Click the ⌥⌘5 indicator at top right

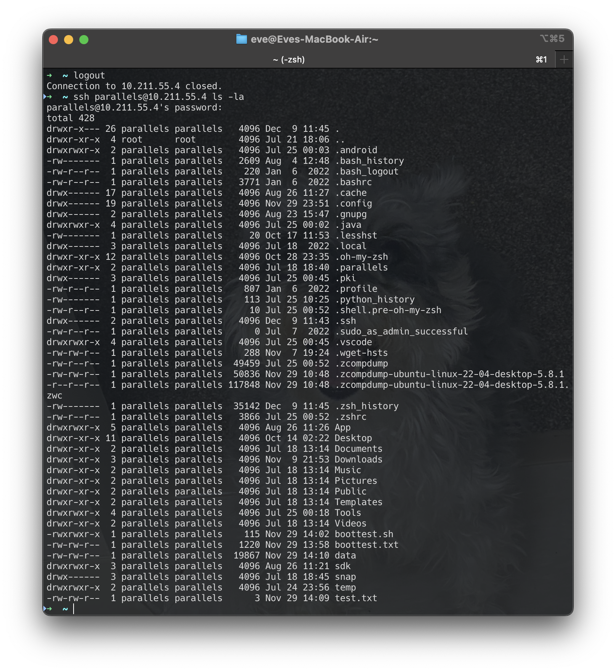(x=552, y=38)
